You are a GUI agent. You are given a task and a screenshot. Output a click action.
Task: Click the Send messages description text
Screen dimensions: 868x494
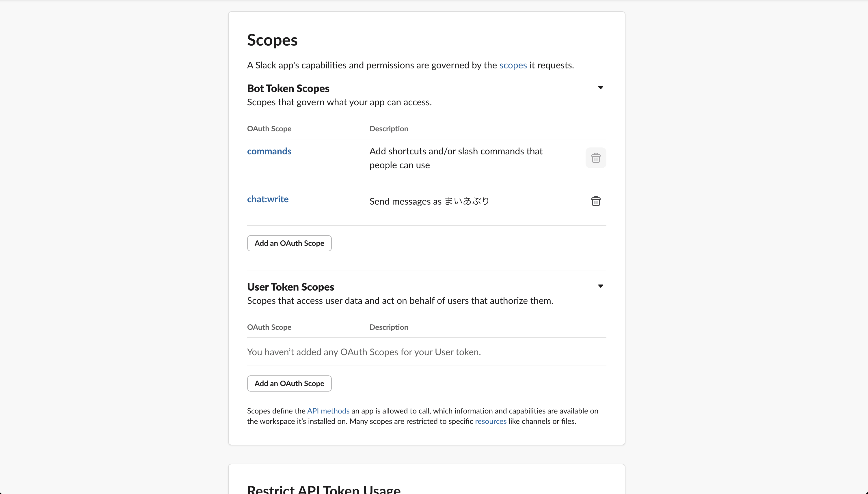(429, 201)
